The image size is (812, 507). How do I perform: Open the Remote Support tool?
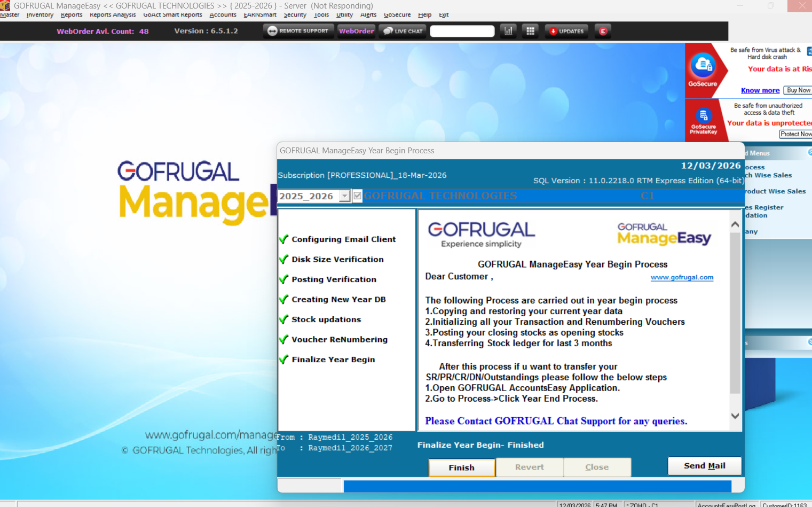(298, 31)
